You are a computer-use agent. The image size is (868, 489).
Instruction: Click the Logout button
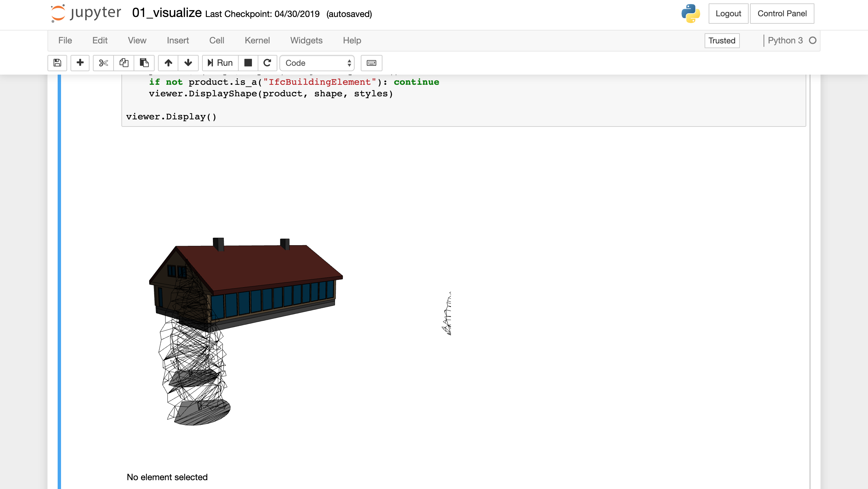click(728, 14)
